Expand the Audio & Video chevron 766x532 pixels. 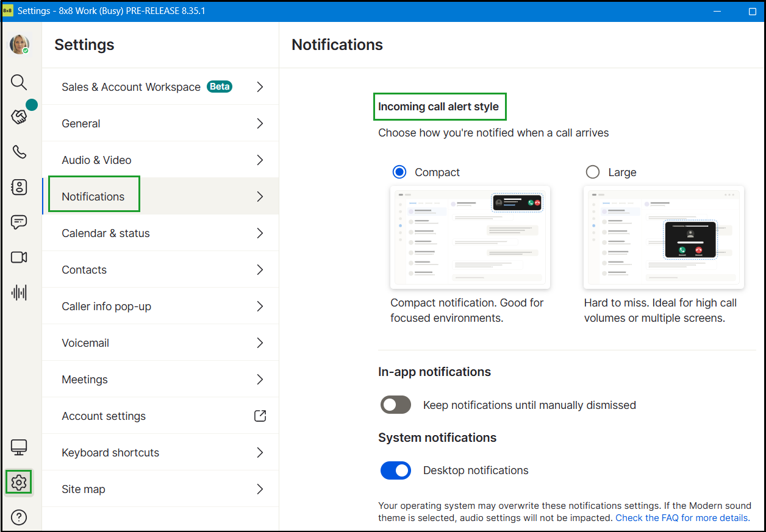coord(260,160)
